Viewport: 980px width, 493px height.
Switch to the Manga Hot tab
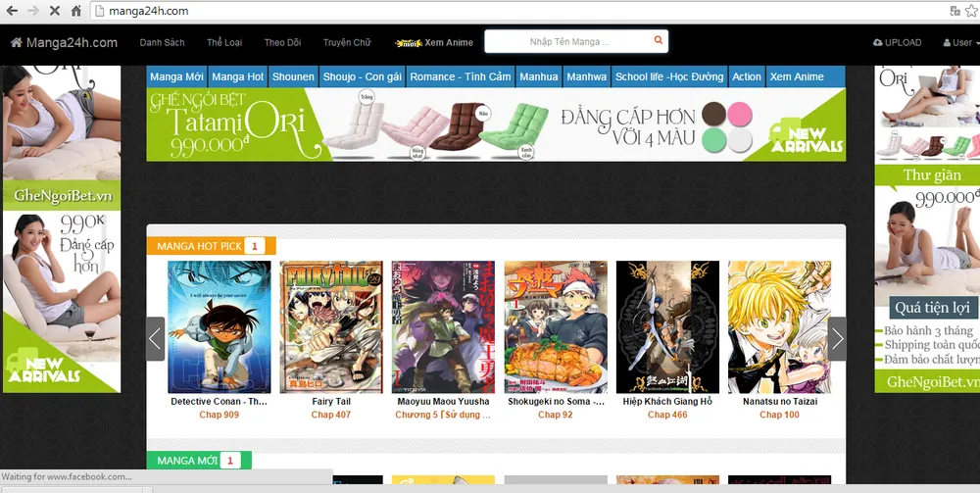[x=237, y=76]
